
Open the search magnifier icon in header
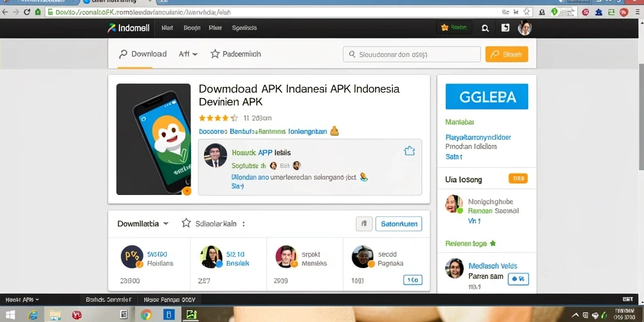[485, 28]
